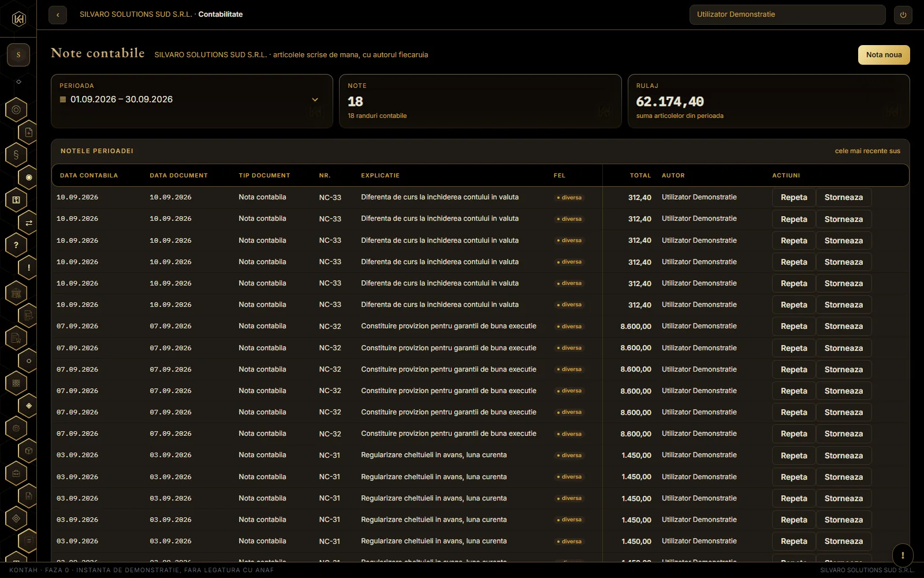Click Repeta in the first NC-33 row
924x578 pixels.
[794, 198]
